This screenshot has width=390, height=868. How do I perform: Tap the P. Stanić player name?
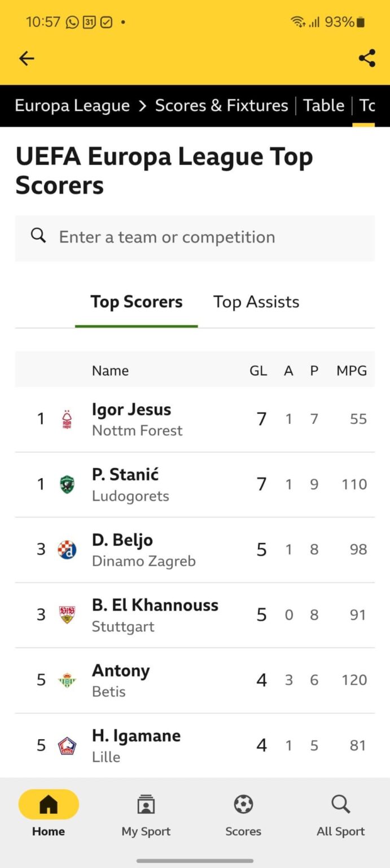tap(125, 475)
